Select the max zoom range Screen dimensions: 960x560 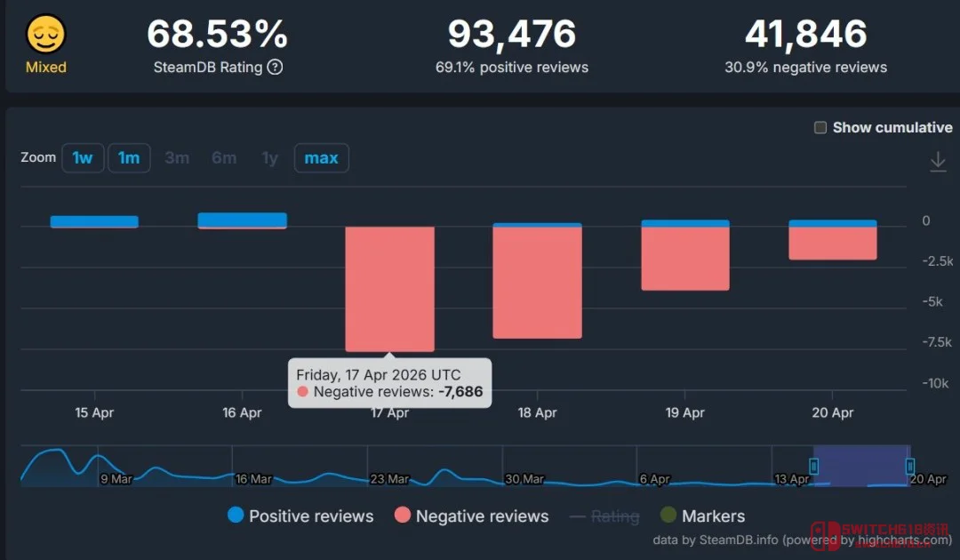[x=321, y=158]
